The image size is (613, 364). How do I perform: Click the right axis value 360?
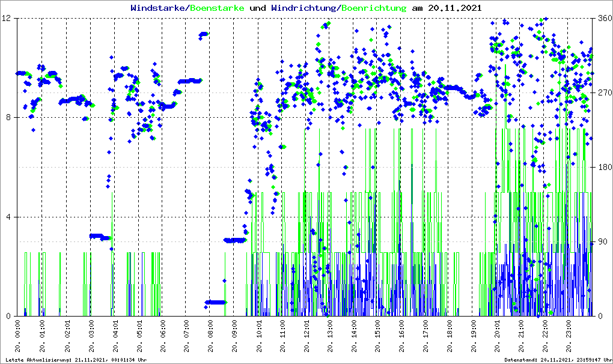pyautogui.click(x=604, y=19)
